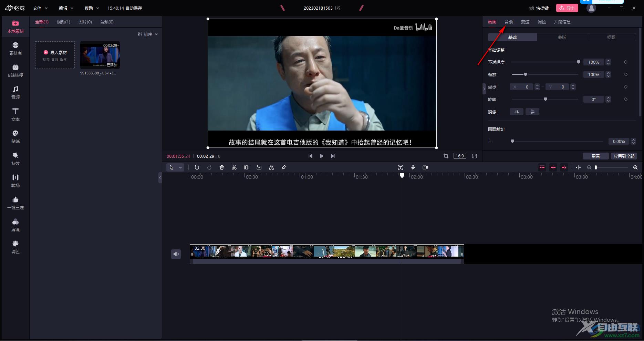Toggle the opacity keyframe diamond
Viewport: 644px width, 341px height.
(626, 62)
